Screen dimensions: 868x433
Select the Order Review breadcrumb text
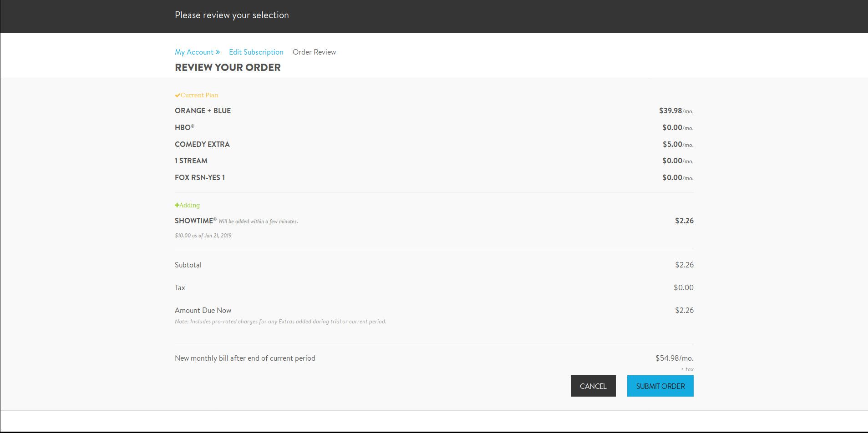pyautogui.click(x=314, y=52)
